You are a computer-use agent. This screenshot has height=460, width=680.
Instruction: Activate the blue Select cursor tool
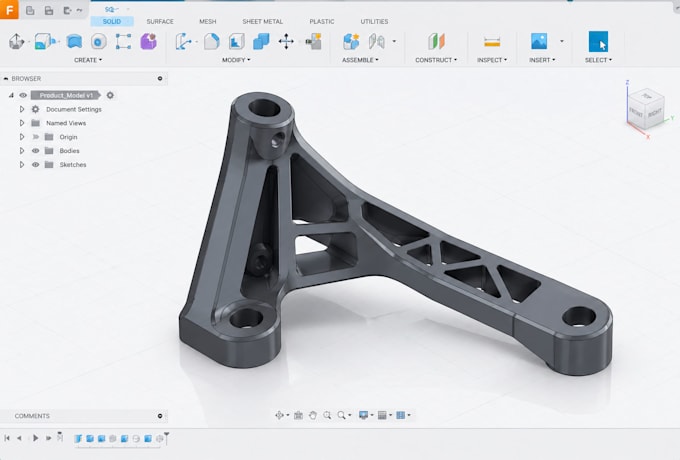point(598,42)
